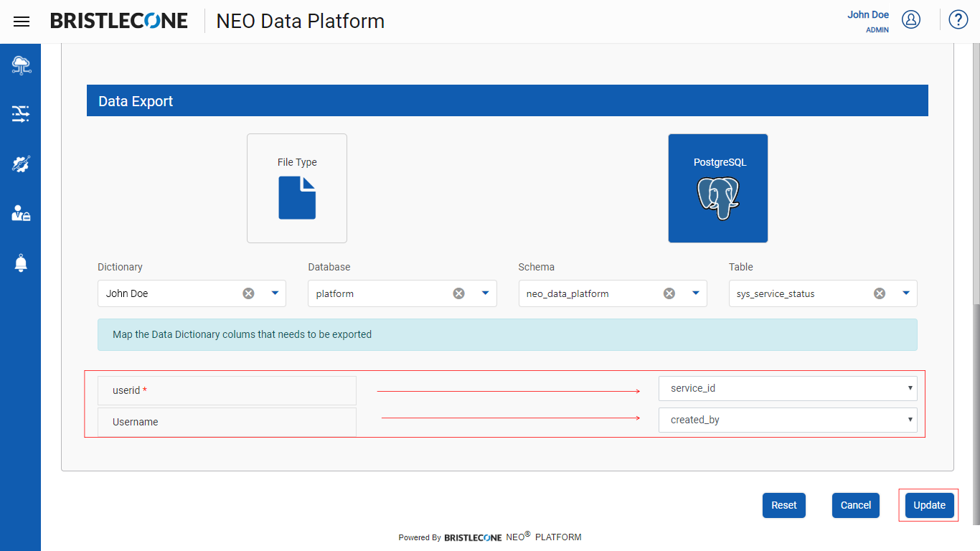Open the notifications bell sidebar icon
Screen dimensions: 980x551
tap(21, 263)
